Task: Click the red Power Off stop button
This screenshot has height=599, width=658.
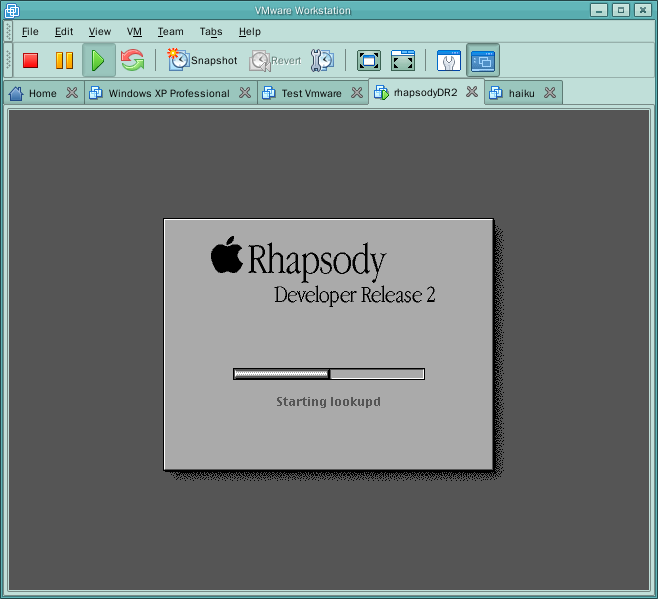Action: tap(31, 60)
